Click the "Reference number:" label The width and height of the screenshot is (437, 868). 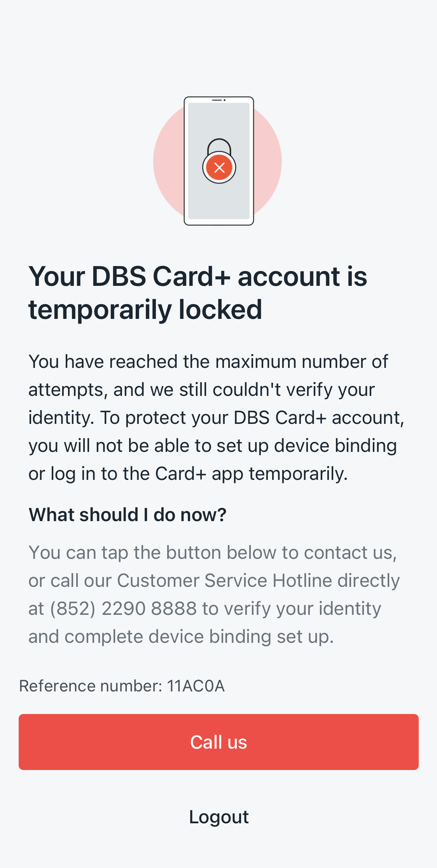[91, 686]
